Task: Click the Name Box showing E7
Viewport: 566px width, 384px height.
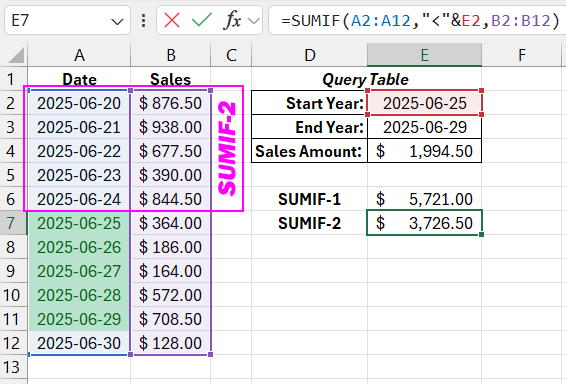Action: 67,20
